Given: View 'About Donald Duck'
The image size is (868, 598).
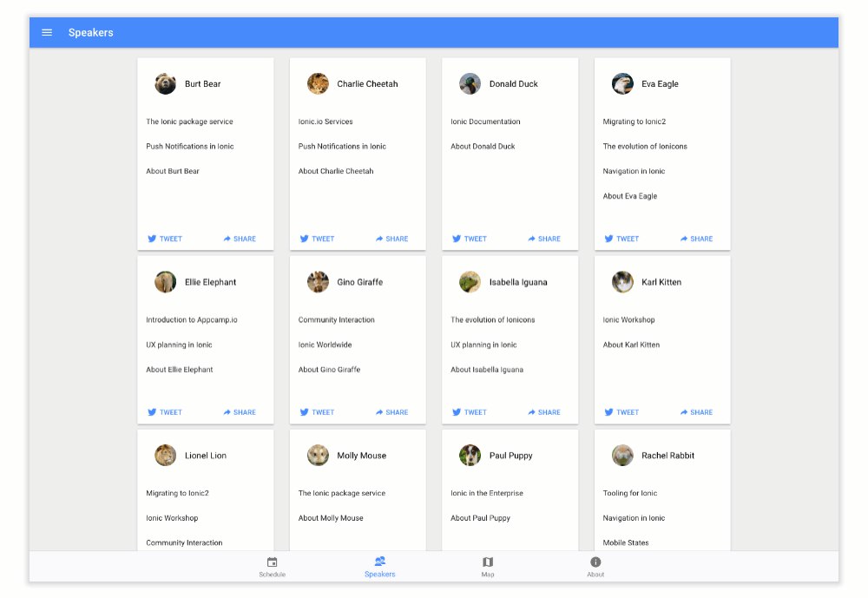Looking at the screenshot, I should tap(483, 146).
